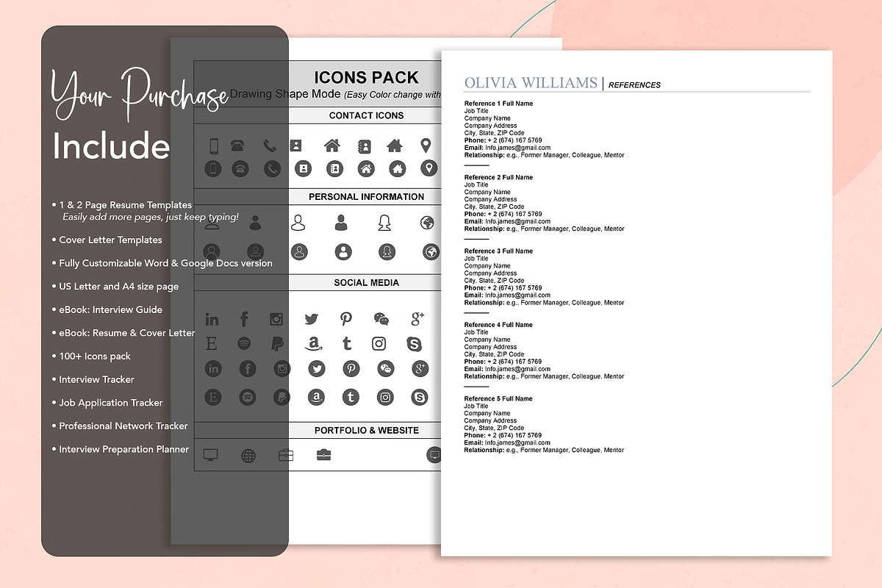Image resolution: width=882 pixels, height=588 pixels.
Task: Pick the uncircled Etsy E icon
Action: (212, 343)
